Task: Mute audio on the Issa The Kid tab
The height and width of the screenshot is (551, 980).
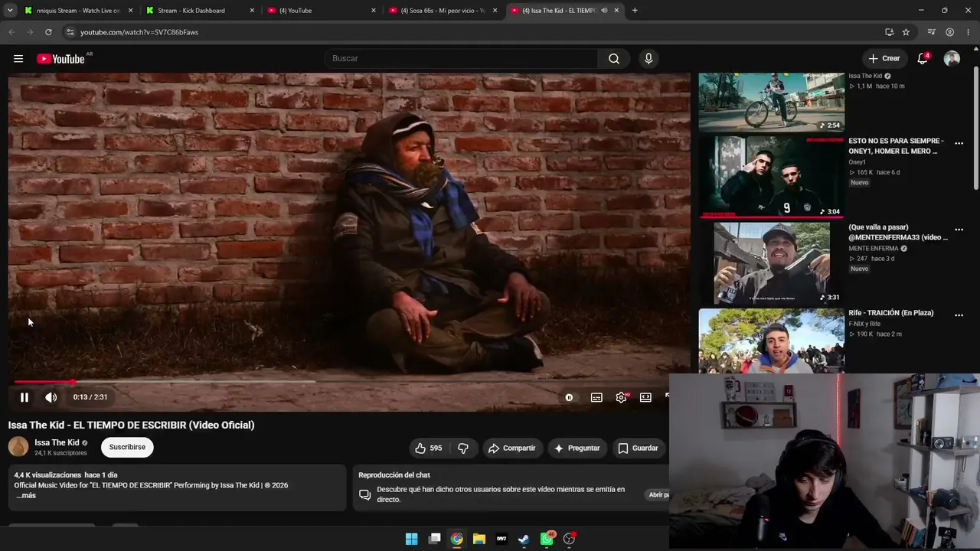Action: (x=604, y=11)
